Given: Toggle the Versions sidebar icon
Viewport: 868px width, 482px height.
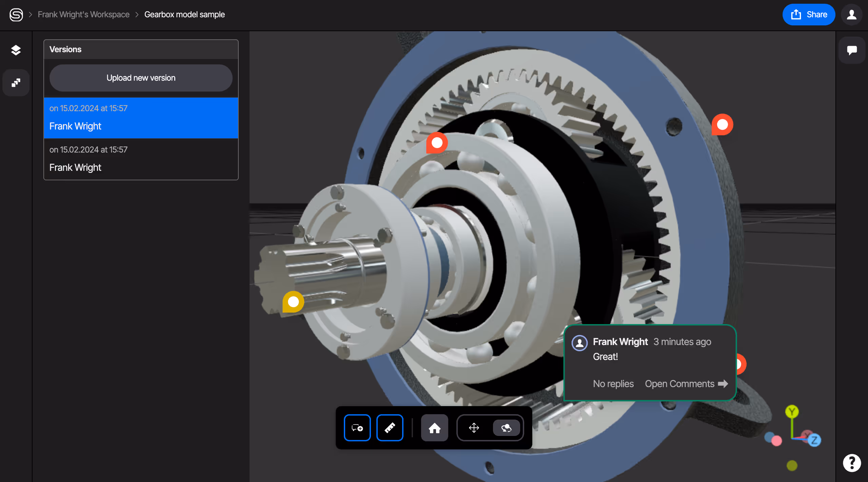Looking at the screenshot, I should coord(16,83).
